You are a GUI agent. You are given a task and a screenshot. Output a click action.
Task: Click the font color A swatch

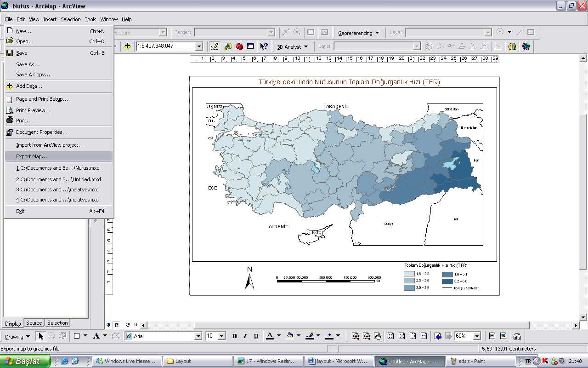coord(270,336)
